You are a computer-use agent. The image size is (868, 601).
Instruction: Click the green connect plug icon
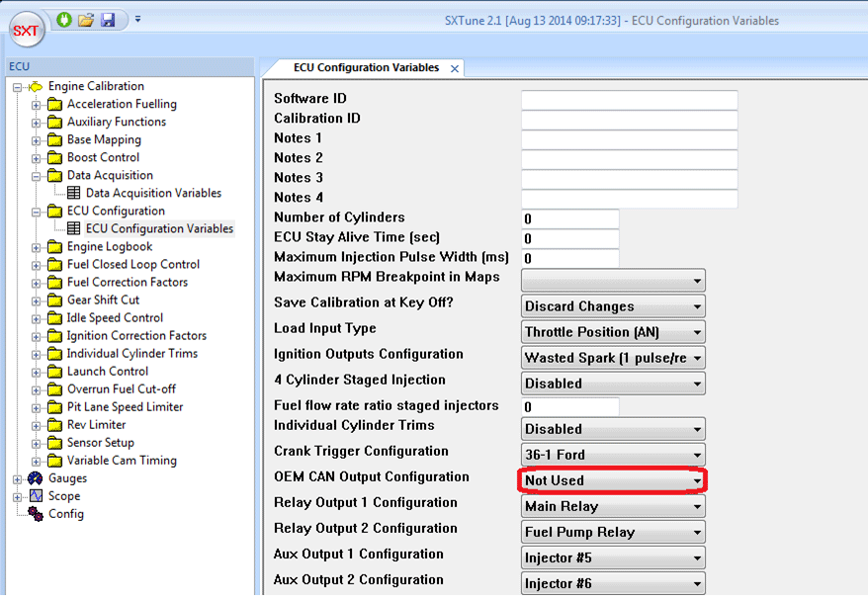pos(65,20)
